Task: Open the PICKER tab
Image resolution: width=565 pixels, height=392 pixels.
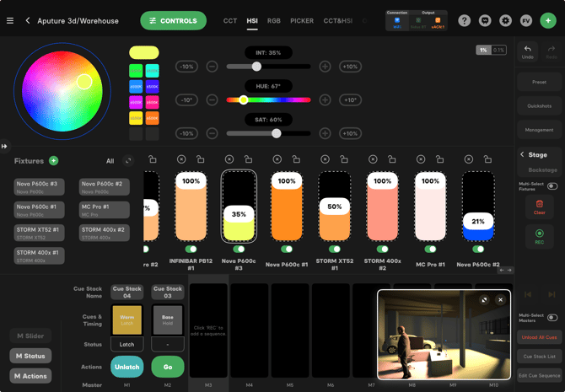Action: (x=301, y=20)
